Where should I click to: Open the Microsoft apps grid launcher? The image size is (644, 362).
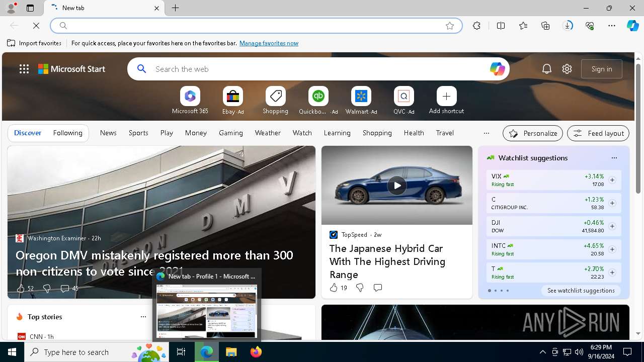point(24,69)
